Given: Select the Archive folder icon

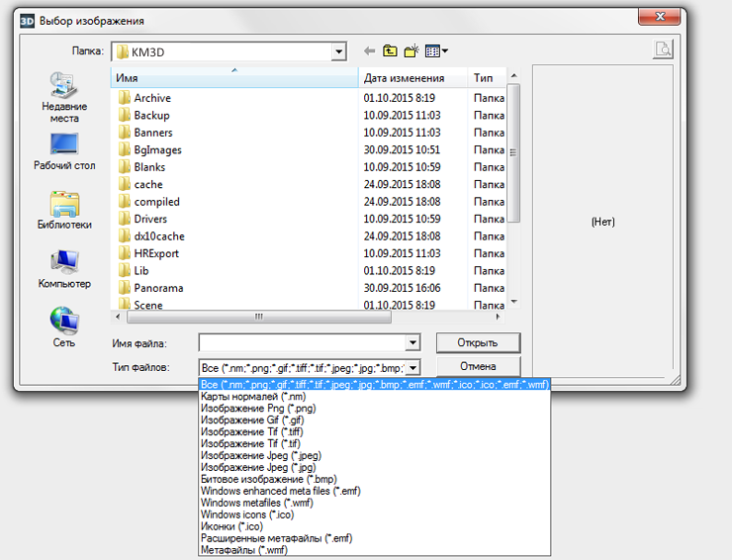Looking at the screenshot, I should [125, 98].
